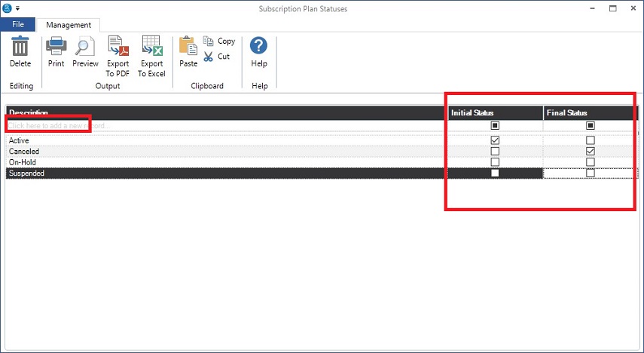This screenshot has height=353, width=644.
Task: Open the File menu tab
Action: (18, 25)
